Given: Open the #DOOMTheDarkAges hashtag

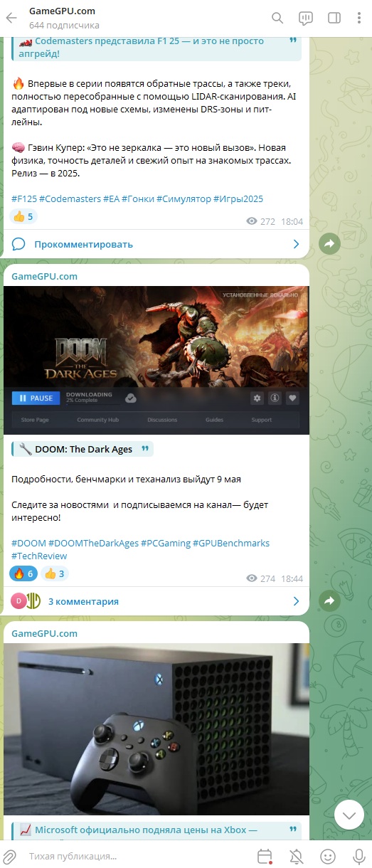Looking at the screenshot, I should pyautogui.click(x=94, y=543).
